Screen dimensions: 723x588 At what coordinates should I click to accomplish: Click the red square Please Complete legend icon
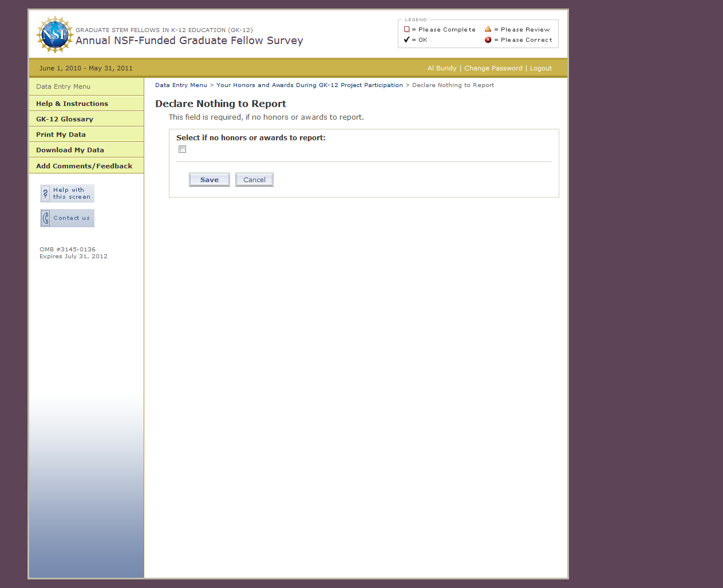point(407,29)
